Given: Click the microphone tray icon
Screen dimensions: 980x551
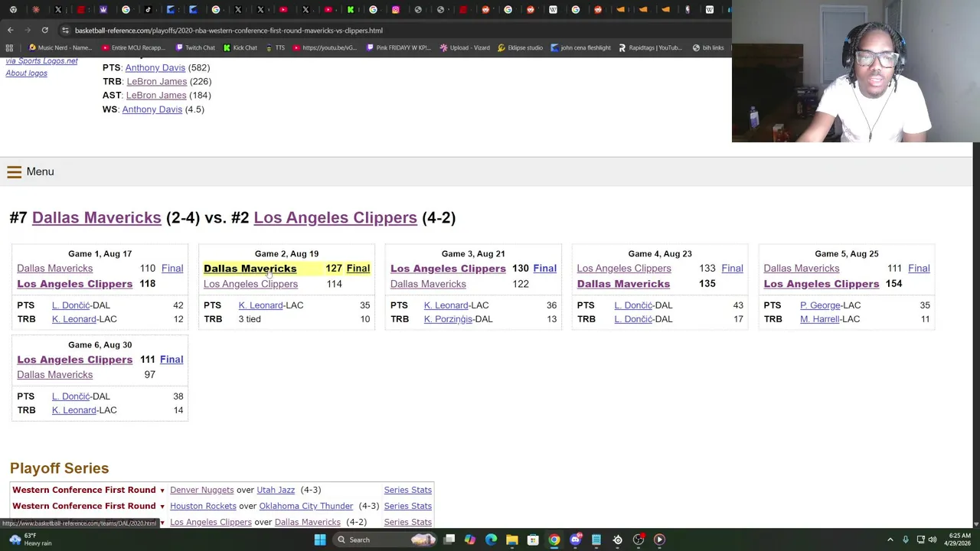Looking at the screenshot, I should pos(905,540).
